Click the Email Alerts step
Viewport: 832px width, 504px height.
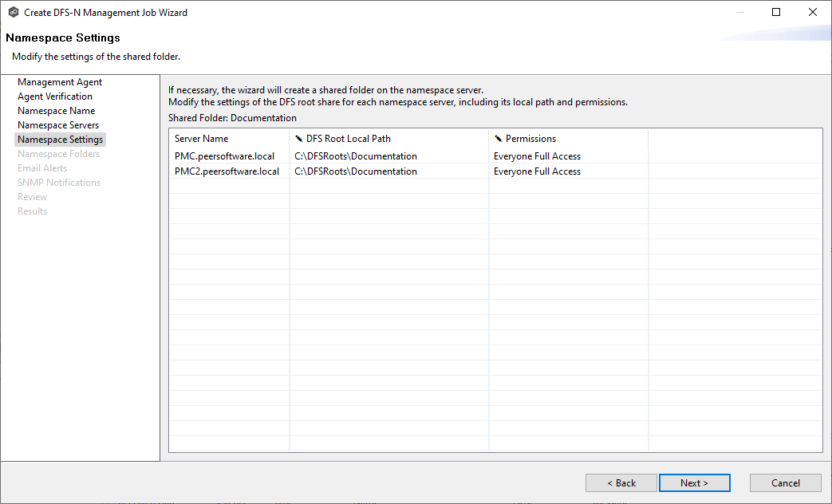click(x=42, y=167)
